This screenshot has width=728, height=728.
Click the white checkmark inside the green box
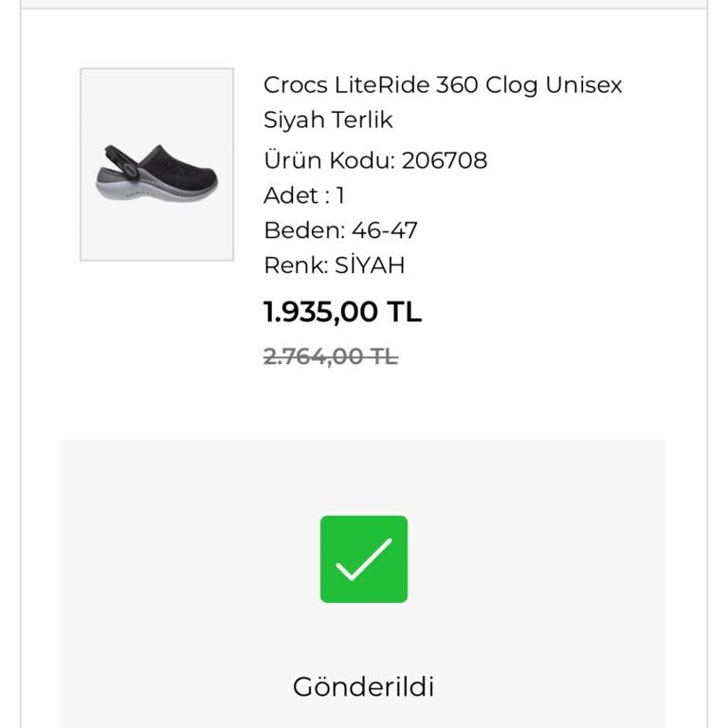pyautogui.click(x=363, y=559)
